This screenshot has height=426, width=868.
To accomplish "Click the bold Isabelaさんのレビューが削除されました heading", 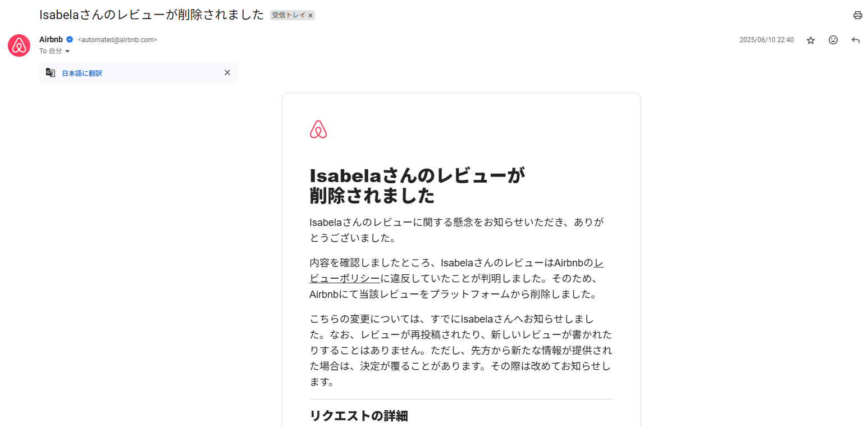I will click(x=417, y=185).
